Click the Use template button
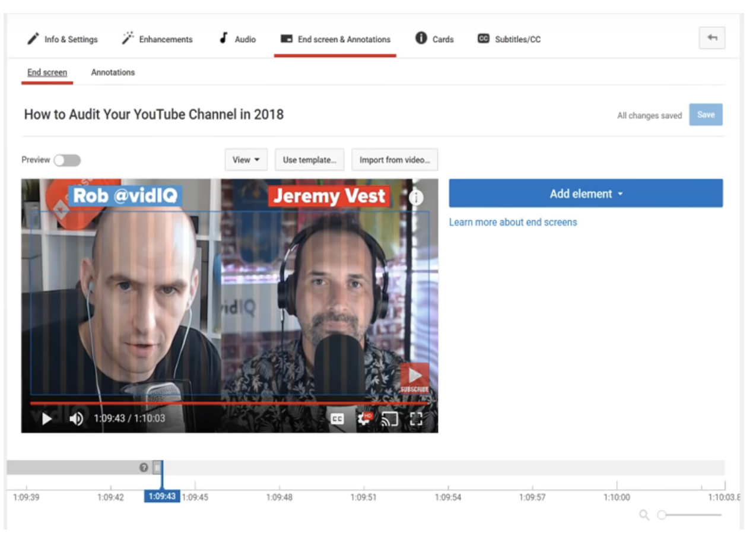Viewport: 756px width, 539px height. coord(309,160)
